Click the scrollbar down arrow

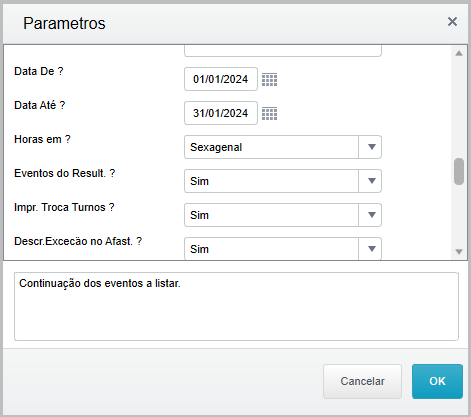459,252
